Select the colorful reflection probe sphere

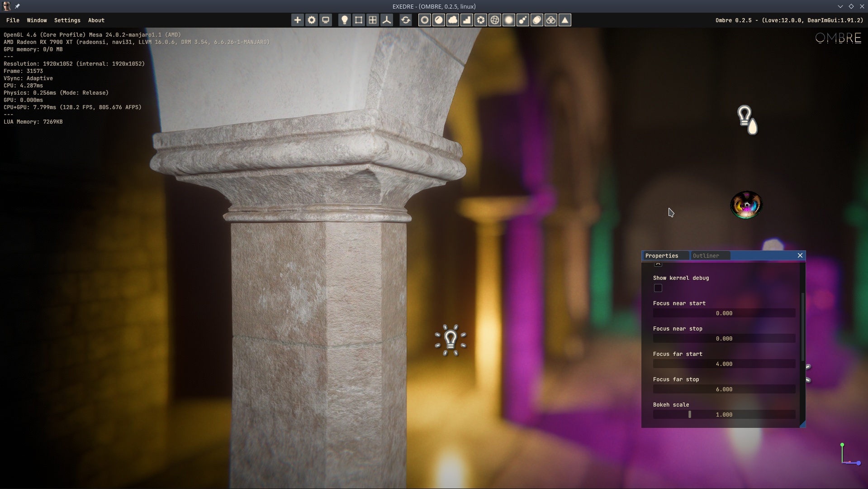pos(746,205)
